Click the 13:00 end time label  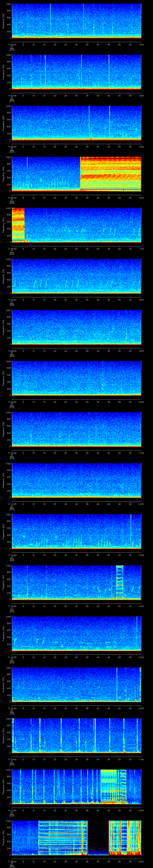click(x=141, y=555)
